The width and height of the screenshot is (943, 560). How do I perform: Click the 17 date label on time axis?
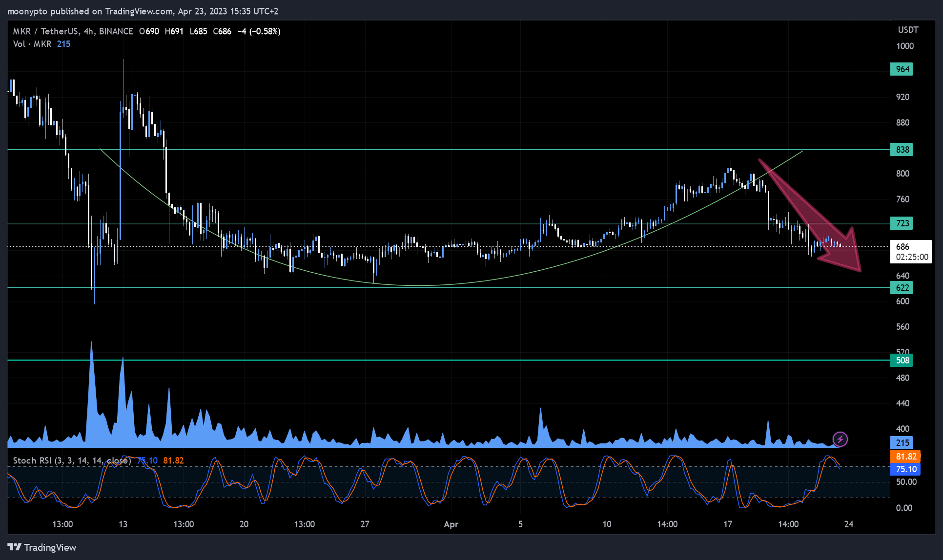point(728,524)
